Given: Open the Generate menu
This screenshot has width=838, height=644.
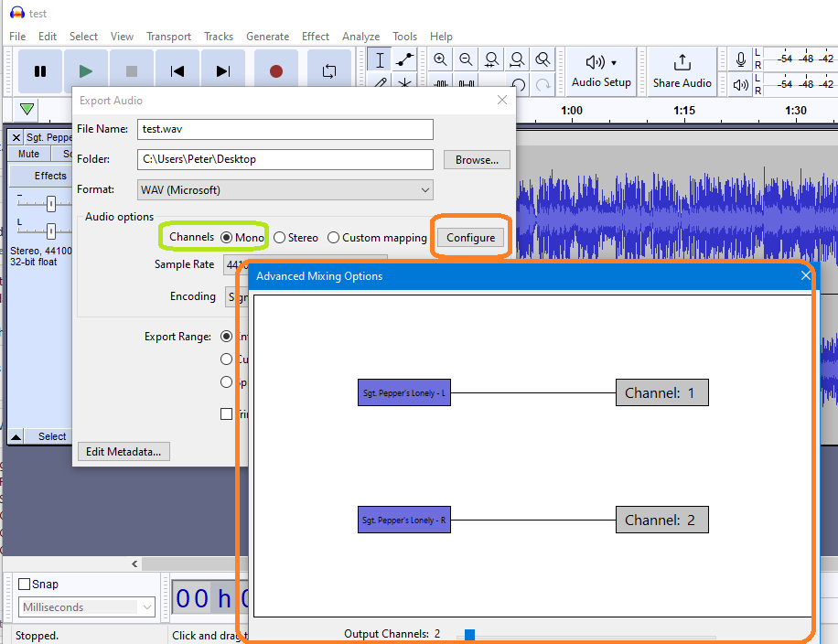Looking at the screenshot, I should coord(267,37).
